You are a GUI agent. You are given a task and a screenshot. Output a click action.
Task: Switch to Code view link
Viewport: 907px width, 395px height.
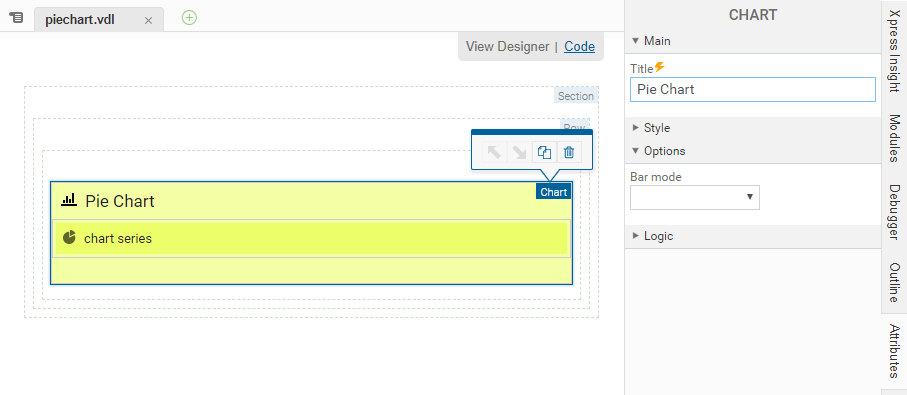(x=580, y=46)
